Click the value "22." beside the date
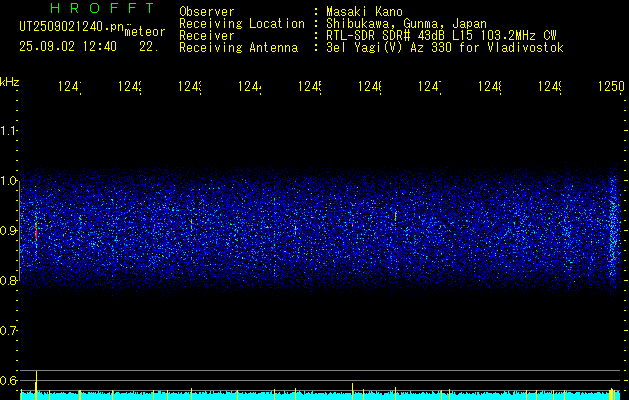The width and height of the screenshot is (629, 400). [149, 47]
